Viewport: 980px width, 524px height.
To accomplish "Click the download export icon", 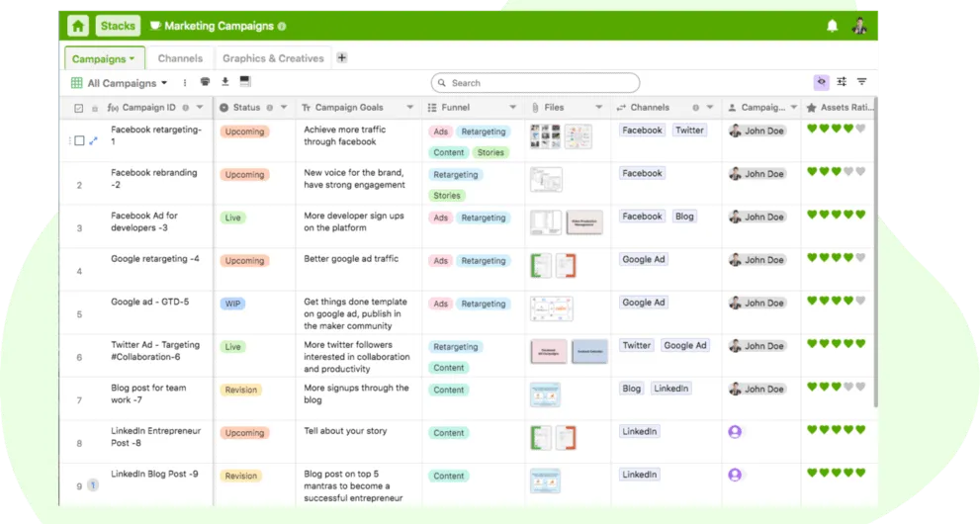I will 225,82.
